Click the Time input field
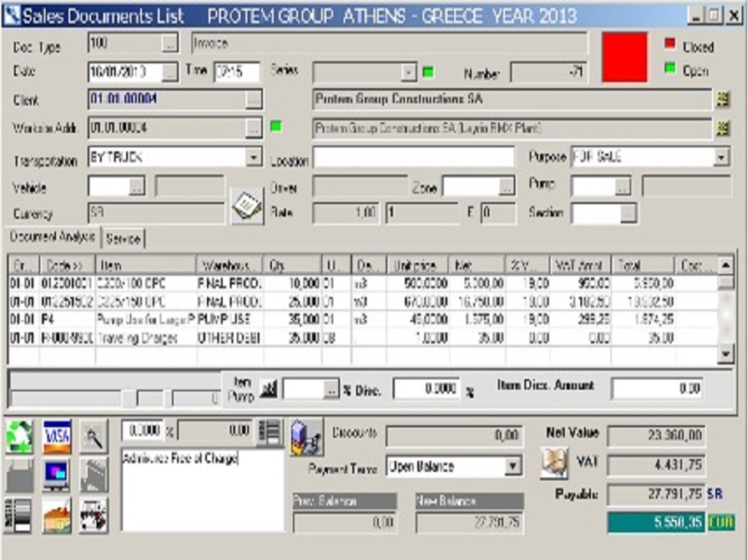Viewport: 747px width, 560px height. [237, 72]
